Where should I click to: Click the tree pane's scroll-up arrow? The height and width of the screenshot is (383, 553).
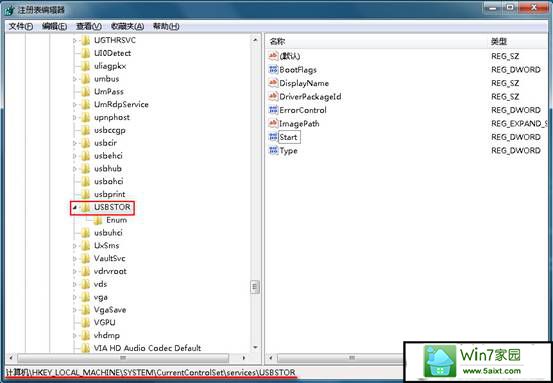tap(255, 40)
